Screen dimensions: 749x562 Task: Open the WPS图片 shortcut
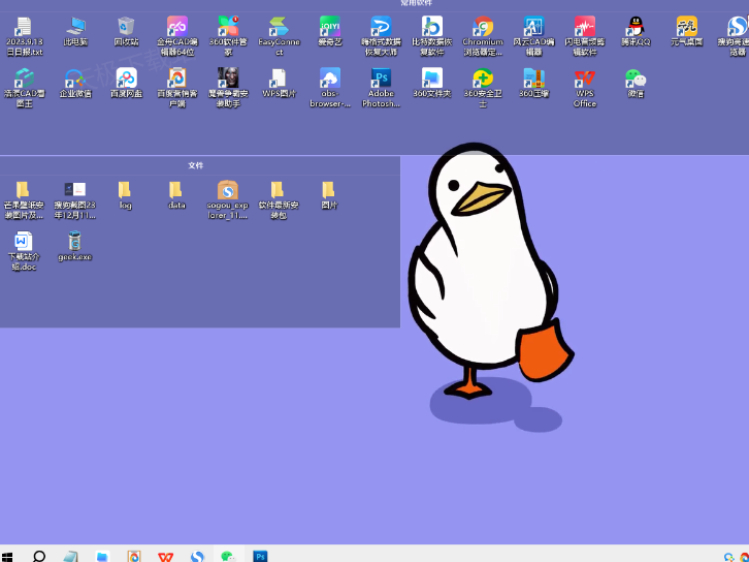click(x=279, y=84)
